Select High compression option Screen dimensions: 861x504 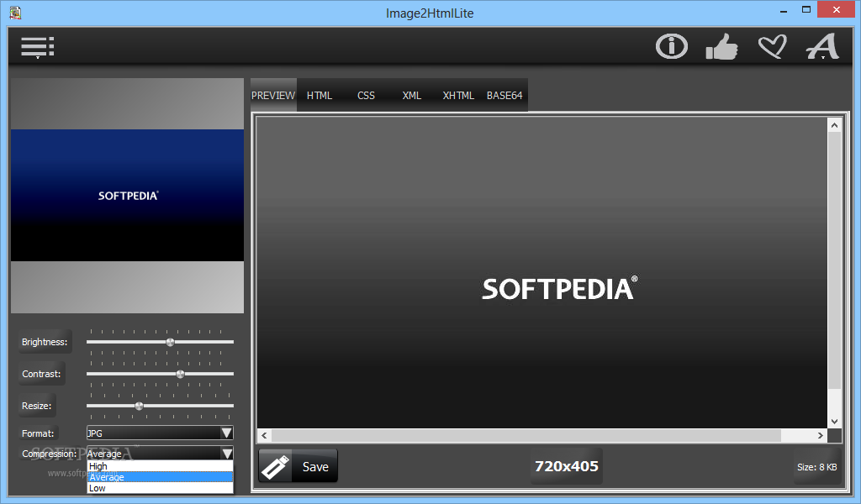tap(160, 466)
